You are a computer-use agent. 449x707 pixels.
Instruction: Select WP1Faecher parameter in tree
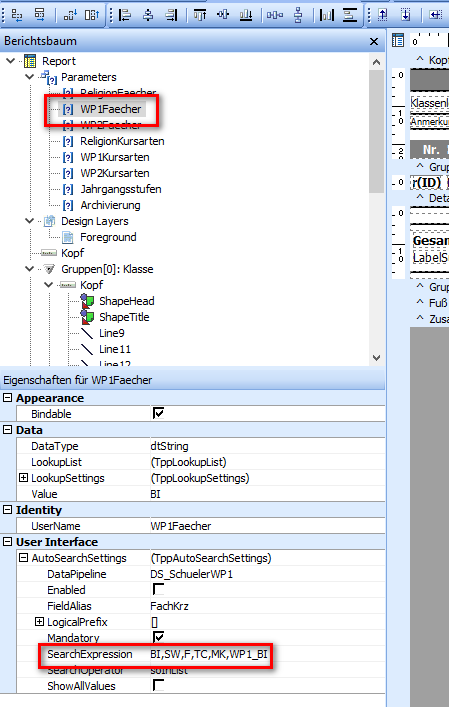pos(110,109)
